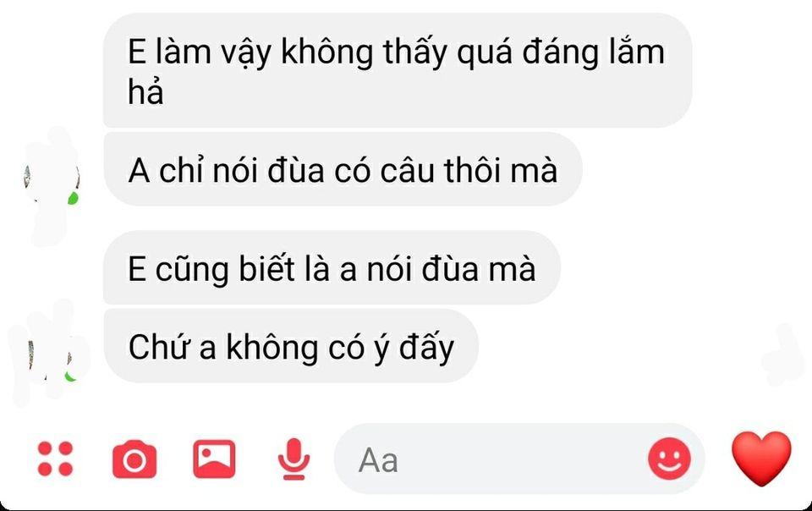Screen dimensions: 812x511
Task: Click the blurred mark at right edge of chat
Action: pyautogui.click(x=783, y=355)
